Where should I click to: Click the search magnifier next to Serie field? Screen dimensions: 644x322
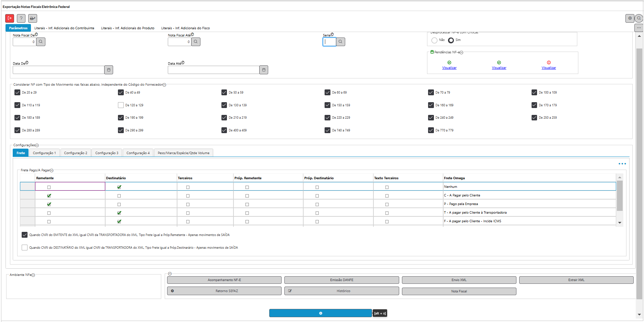pyautogui.click(x=340, y=42)
